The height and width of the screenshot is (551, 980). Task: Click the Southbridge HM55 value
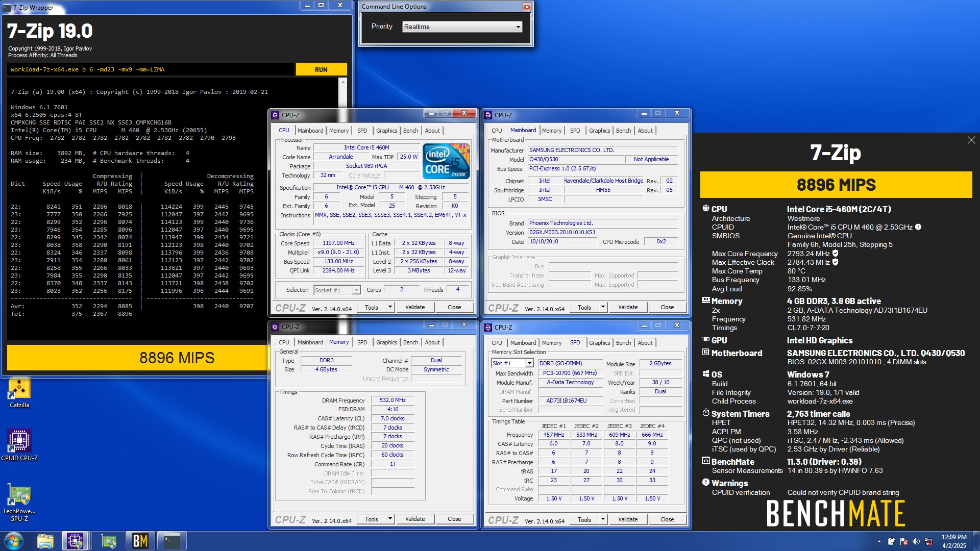tap(603, 190)
